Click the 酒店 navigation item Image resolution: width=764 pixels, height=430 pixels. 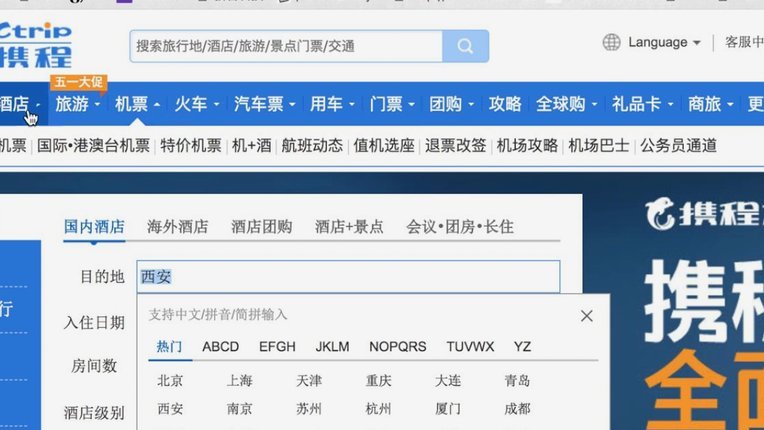pyautogui.click(x=19, y=104)
